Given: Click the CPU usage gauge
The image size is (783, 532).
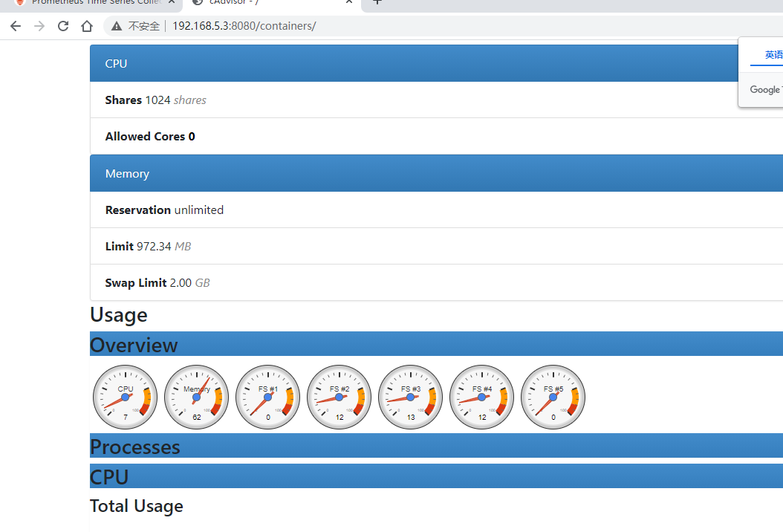Looking at the screenshot, I should (x=126, y=397).
